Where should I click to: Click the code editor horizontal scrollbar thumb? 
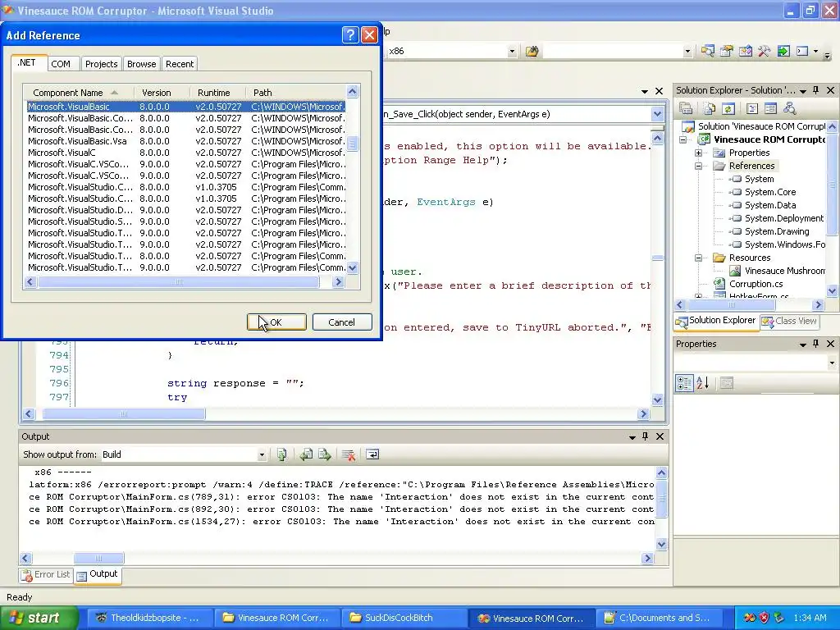(x=124, y=414)
